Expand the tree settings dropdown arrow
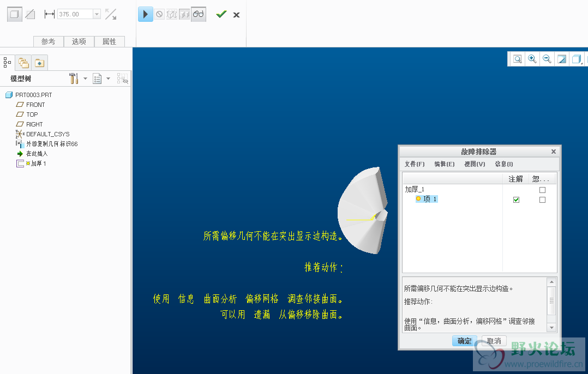Viewport: 588px width, 374px height. tap(85, 79)
